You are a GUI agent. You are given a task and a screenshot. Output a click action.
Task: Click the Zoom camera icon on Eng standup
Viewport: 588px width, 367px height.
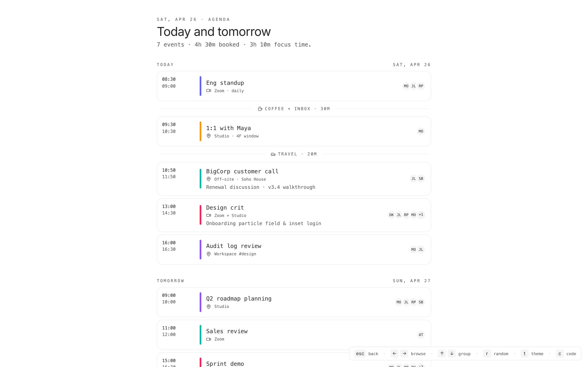pos(208,91)
